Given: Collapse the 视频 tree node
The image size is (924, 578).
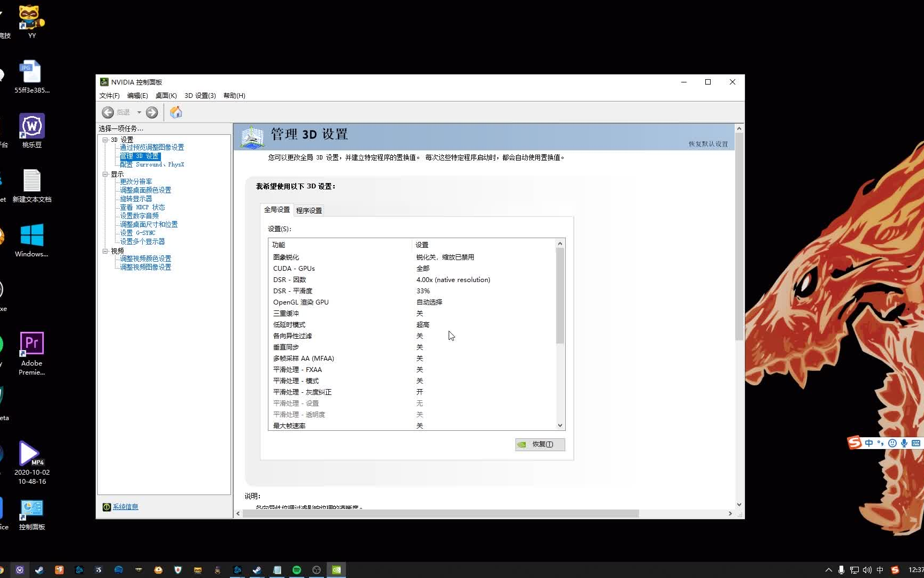Looking at the screenshot, I should [105, 251].
